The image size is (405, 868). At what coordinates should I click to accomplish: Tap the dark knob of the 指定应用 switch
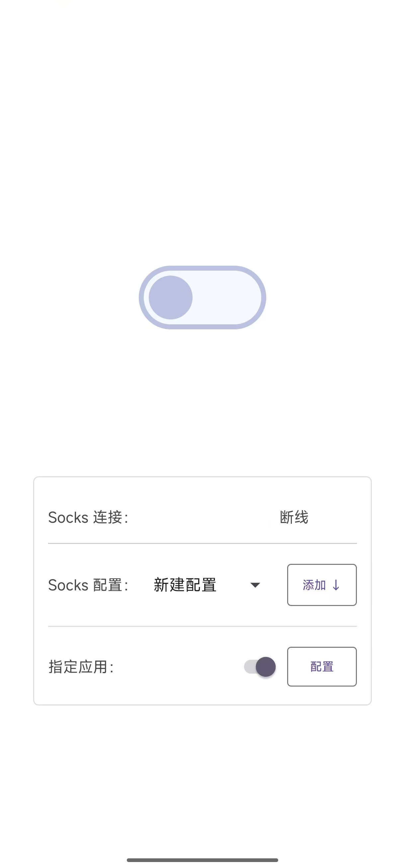[266, 666]
